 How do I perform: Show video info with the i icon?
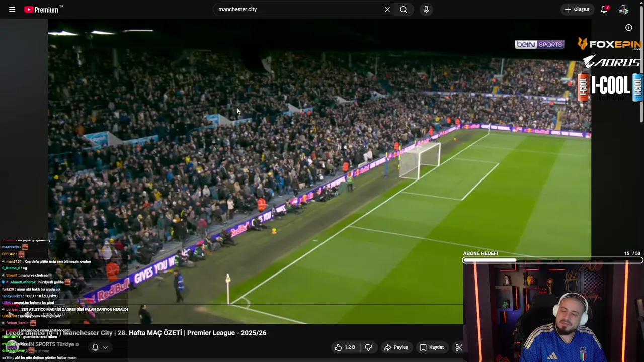click(629, 28)
